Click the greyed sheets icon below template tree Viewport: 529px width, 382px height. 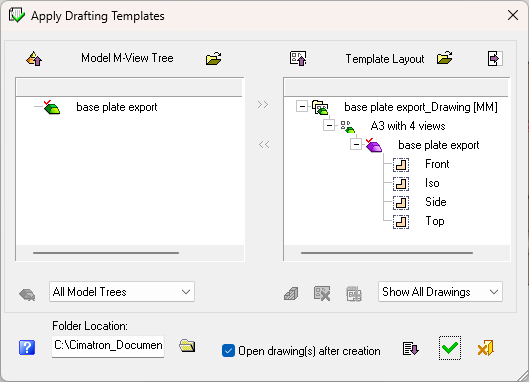click(291, 293)
